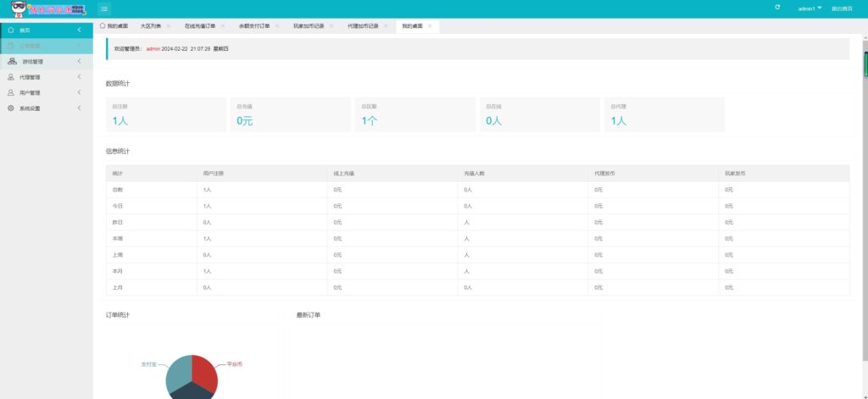Screen dimensions: 868x399
Task: Click the 代理管理 icon in sidebar
Action: click(x=10, y=77)
